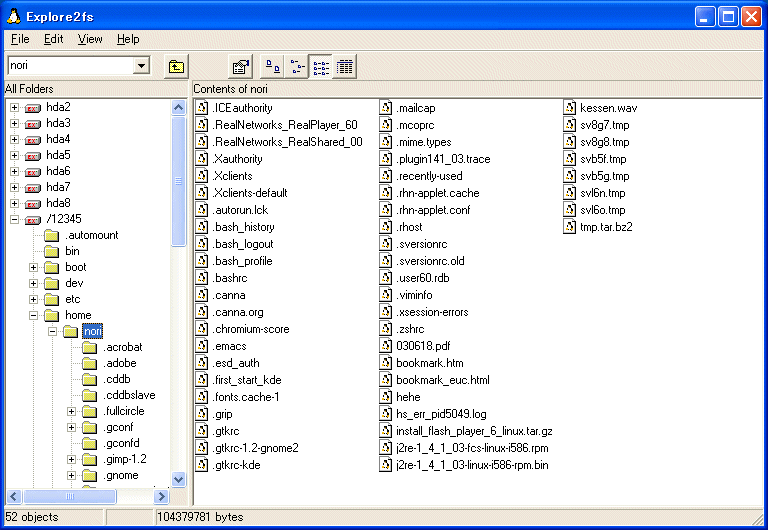Expand the hda3 partition node
This screenshot has height=530, width=768.
pos(15,123)
